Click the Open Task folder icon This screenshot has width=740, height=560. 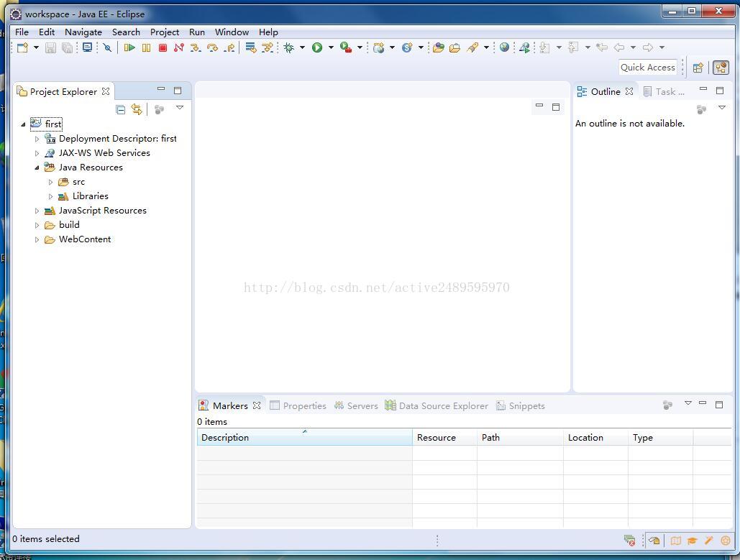455,47
